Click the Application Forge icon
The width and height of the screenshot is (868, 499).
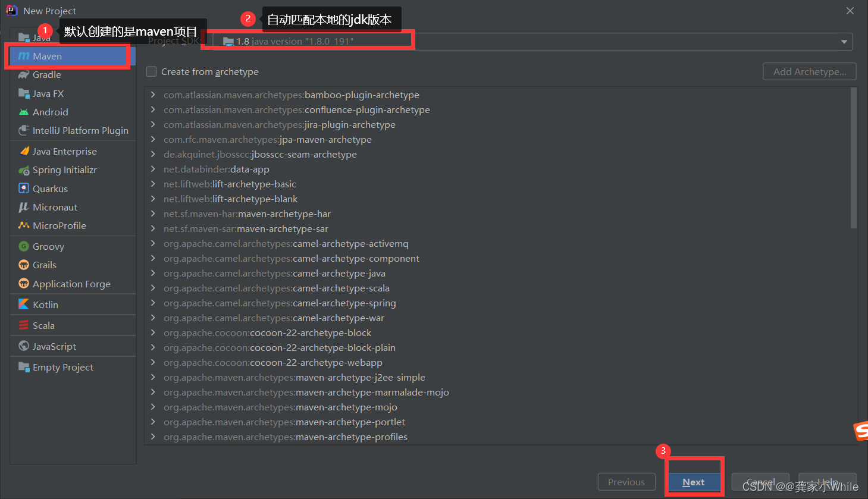click(x=24, y=284)
